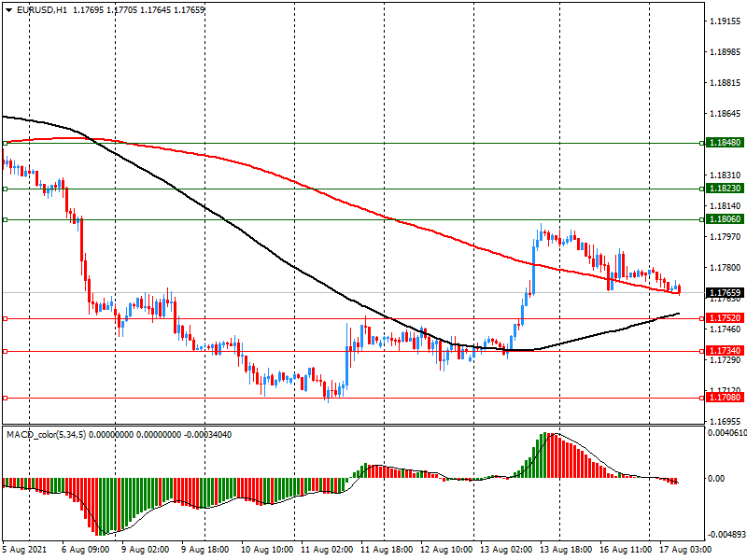This screenshot has width=747, height=560.
Task: Open the EURUSD,H1 chart dropdown triangle
Action: coord(9,10)
